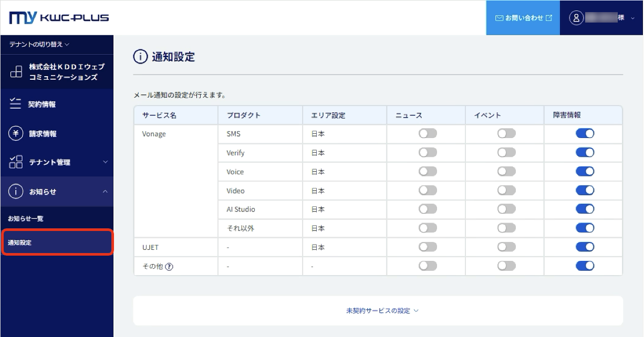Disable 障害情報 toggle for AI Studio
The image size is (644, 337).
pyautogui.click(x=585, y=209)
